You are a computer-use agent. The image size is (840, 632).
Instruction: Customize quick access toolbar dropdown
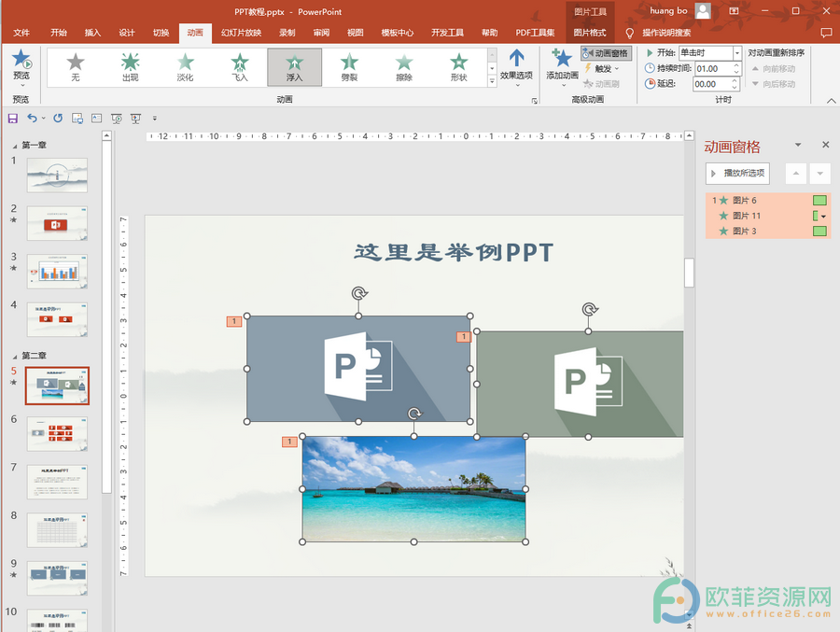pyautogui.click(x=155, y=119)
